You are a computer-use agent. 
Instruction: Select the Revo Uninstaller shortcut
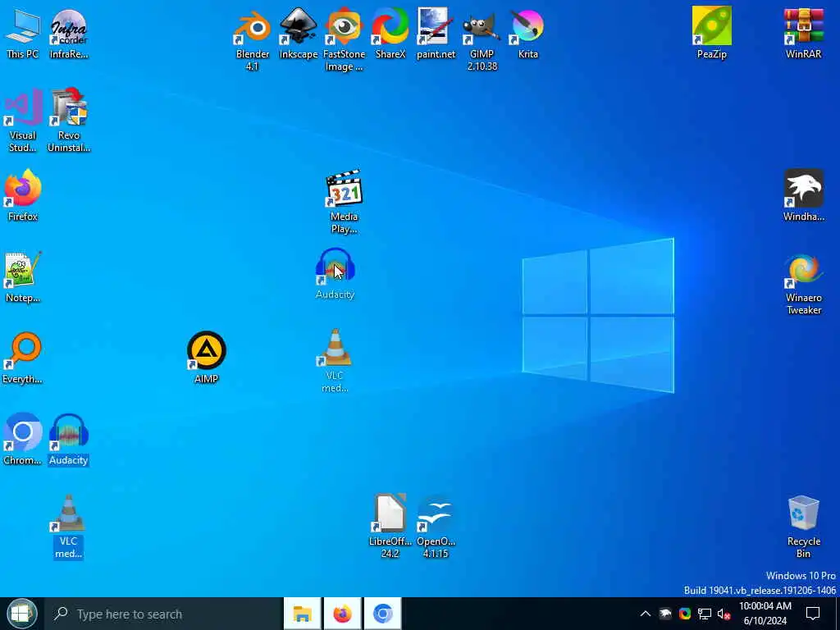pyautogui.click(x=69, y=121)
